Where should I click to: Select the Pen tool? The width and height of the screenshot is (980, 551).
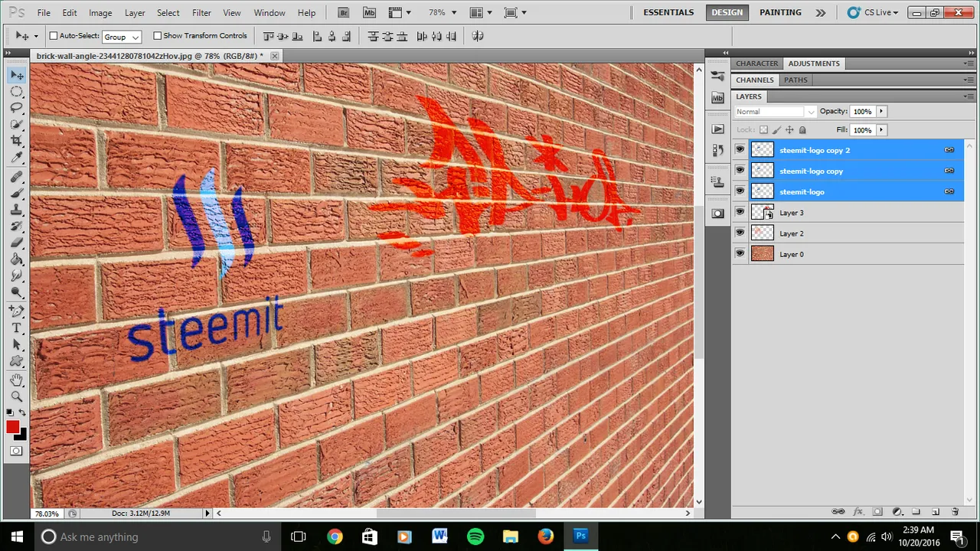pyautogui.click(x=16, y=311)
